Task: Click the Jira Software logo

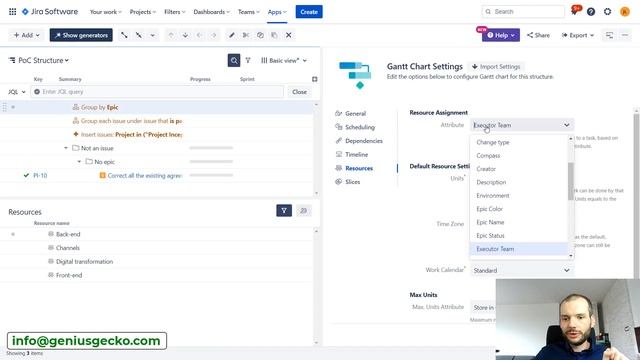Action: [x=50, y=12]
